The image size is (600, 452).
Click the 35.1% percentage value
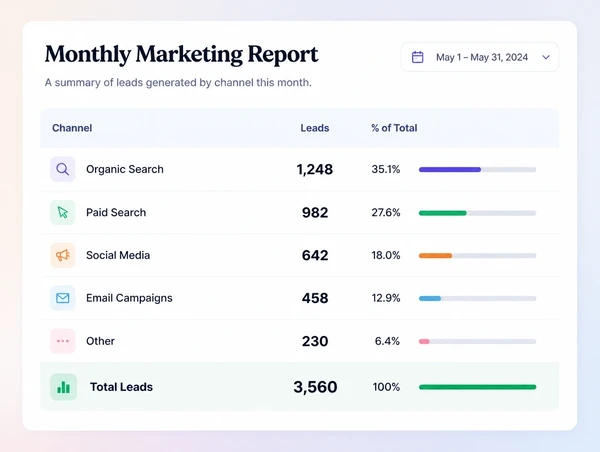[x=386, y=169]
